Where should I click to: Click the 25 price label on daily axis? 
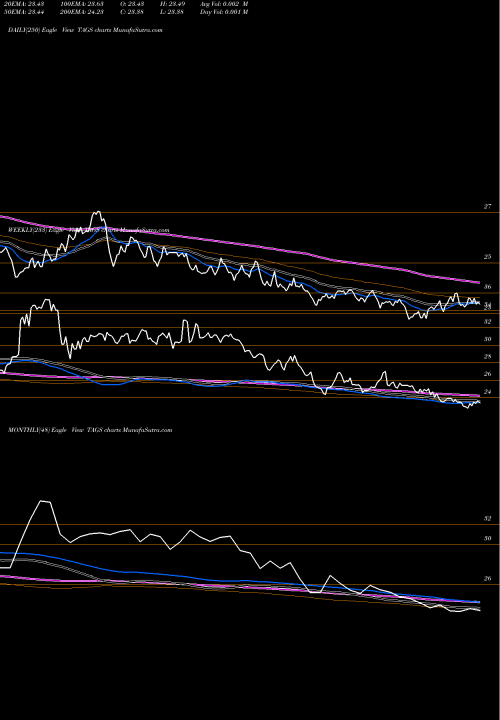point(487,257)
